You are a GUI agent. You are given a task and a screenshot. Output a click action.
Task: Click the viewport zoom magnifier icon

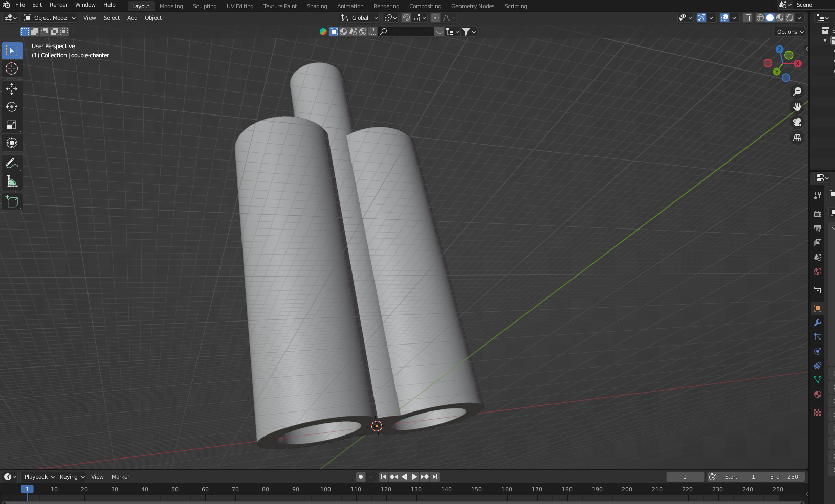(797, 91)
